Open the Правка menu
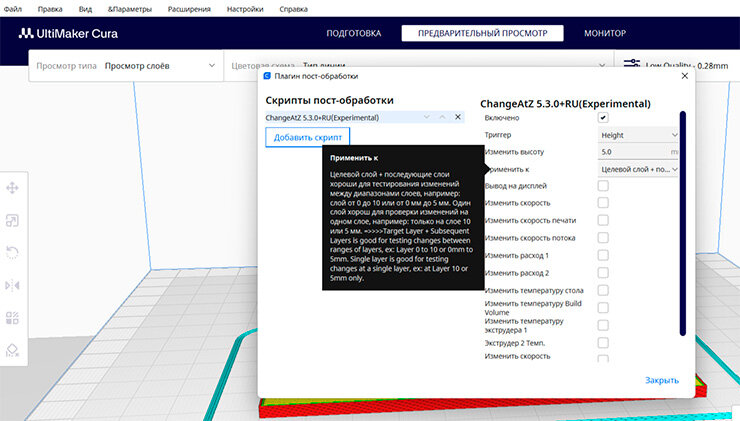 [x=50, y=9]
